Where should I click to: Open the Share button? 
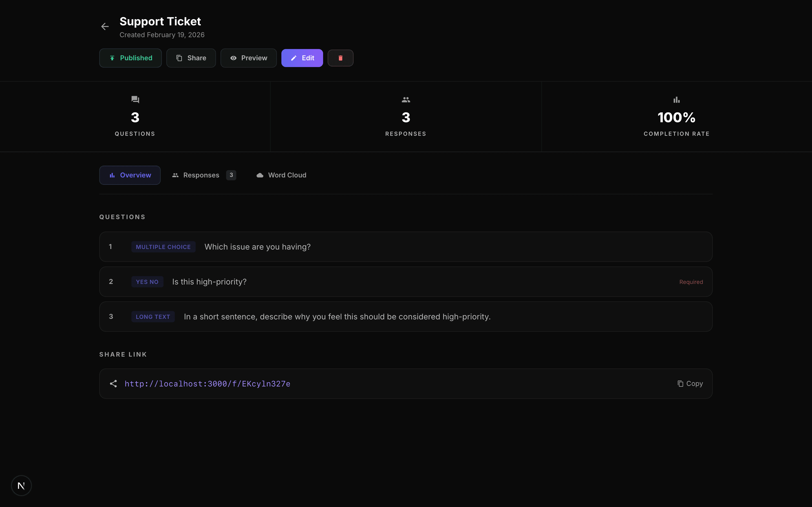pyautogui.click(x=191, y=58)
